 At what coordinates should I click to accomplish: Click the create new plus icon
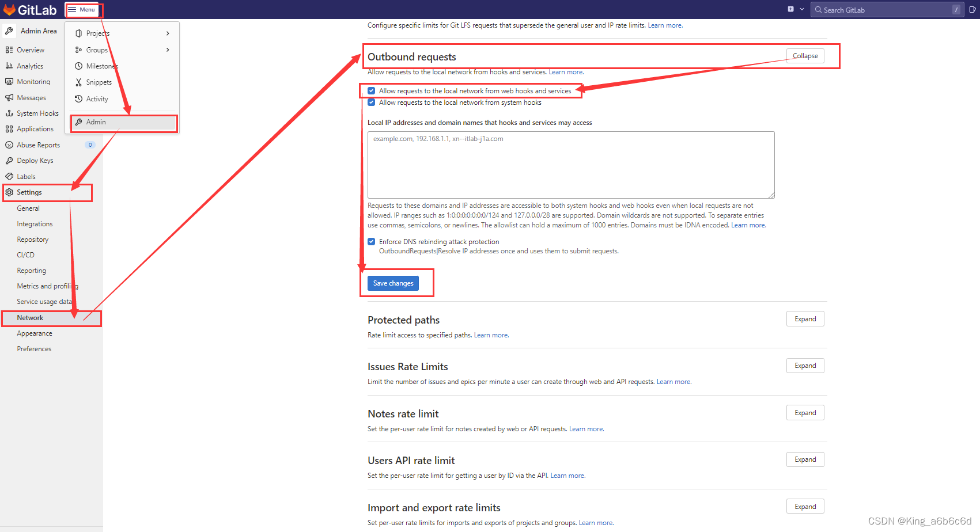click(790, 9)
